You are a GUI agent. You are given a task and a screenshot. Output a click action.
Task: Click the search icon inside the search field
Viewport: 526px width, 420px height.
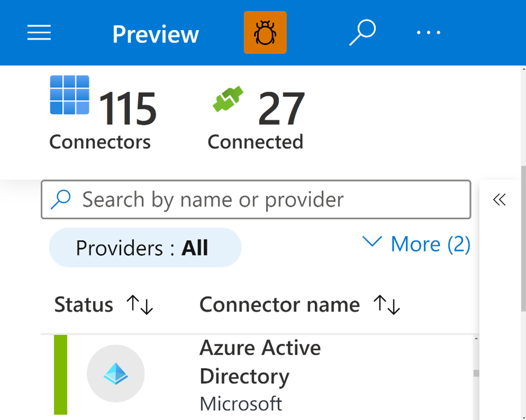62,199
